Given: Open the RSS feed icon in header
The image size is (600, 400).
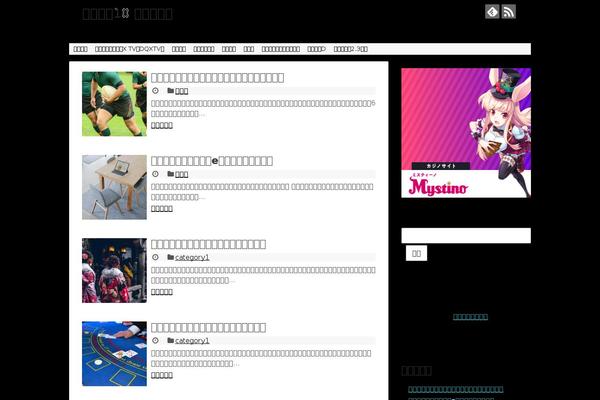Looking at the screenshot, I should [509, 12].
